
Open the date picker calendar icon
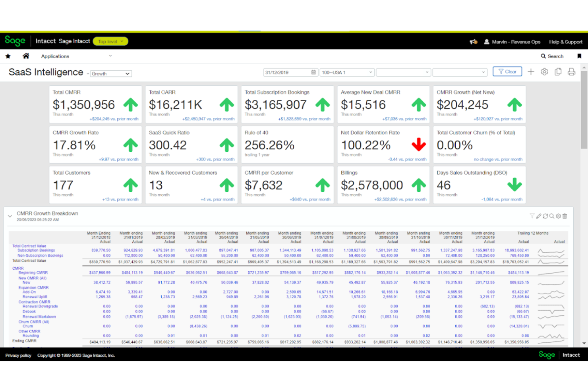point(313,72)
